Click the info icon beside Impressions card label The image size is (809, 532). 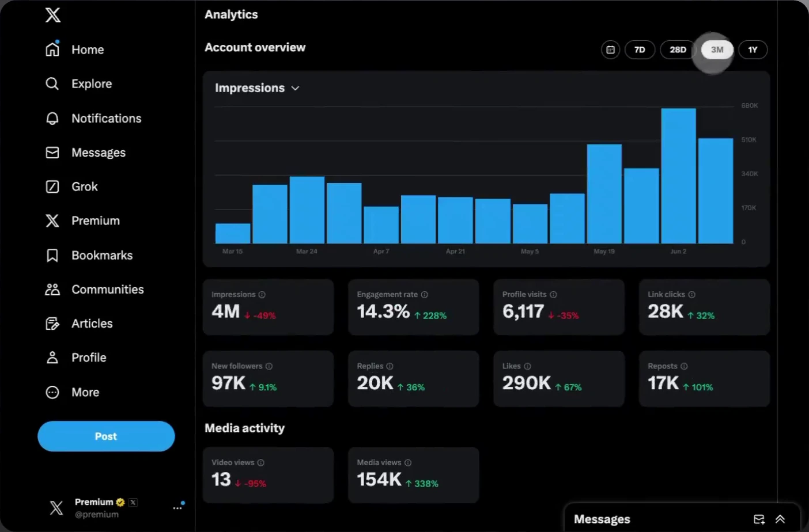262,295
